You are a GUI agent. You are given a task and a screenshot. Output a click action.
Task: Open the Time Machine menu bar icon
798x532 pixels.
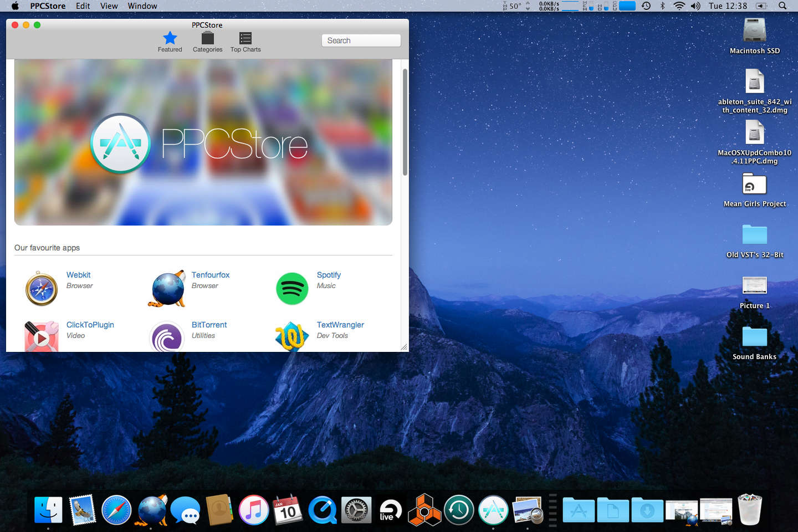[x=646, y=6]
